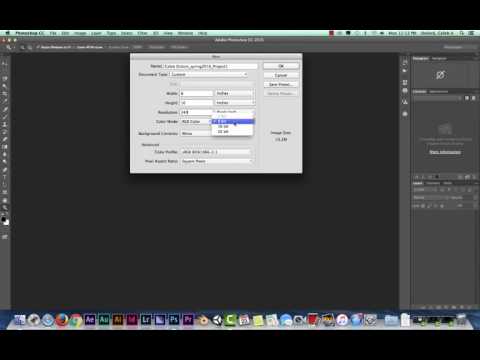This screenshot has width=480, height=360.
Task: Open the Height units dropdown
Action: [235, 103]
